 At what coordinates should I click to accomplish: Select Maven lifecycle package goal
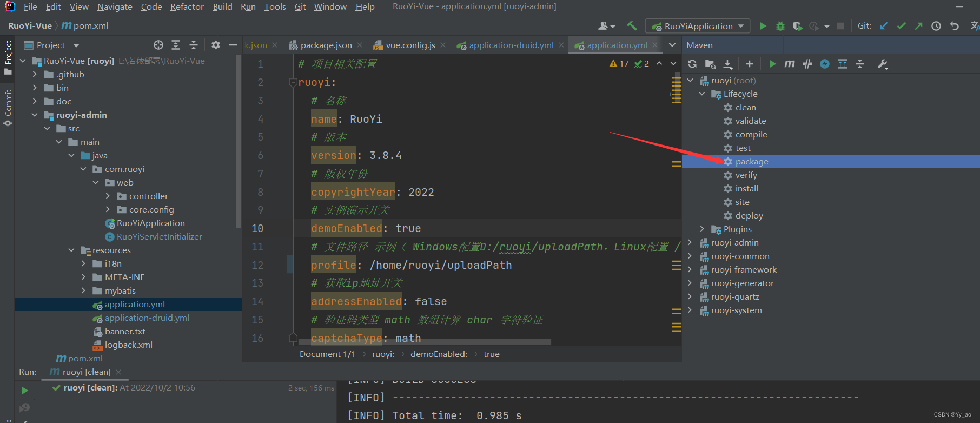751,161
